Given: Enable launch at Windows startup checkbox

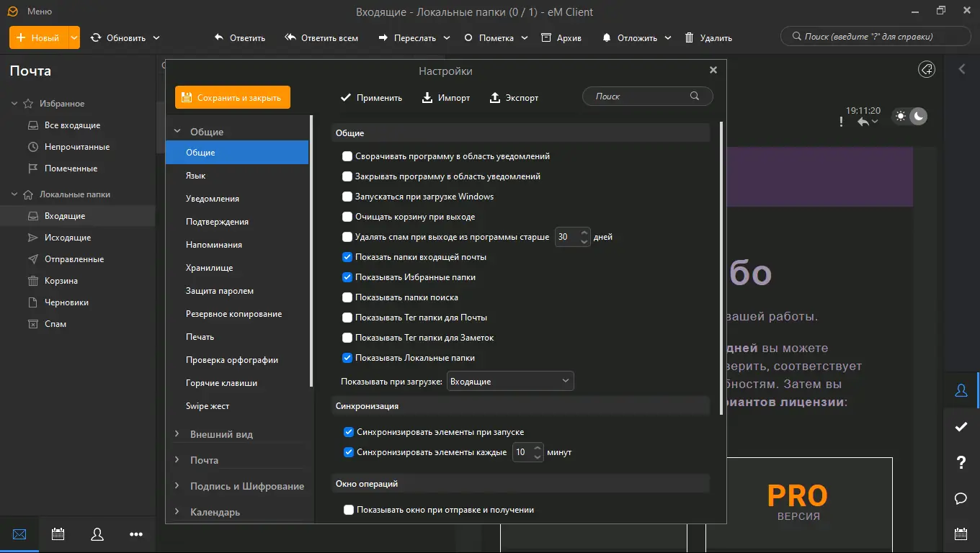Looking at the screenshot, I should [x=347, y=197].
